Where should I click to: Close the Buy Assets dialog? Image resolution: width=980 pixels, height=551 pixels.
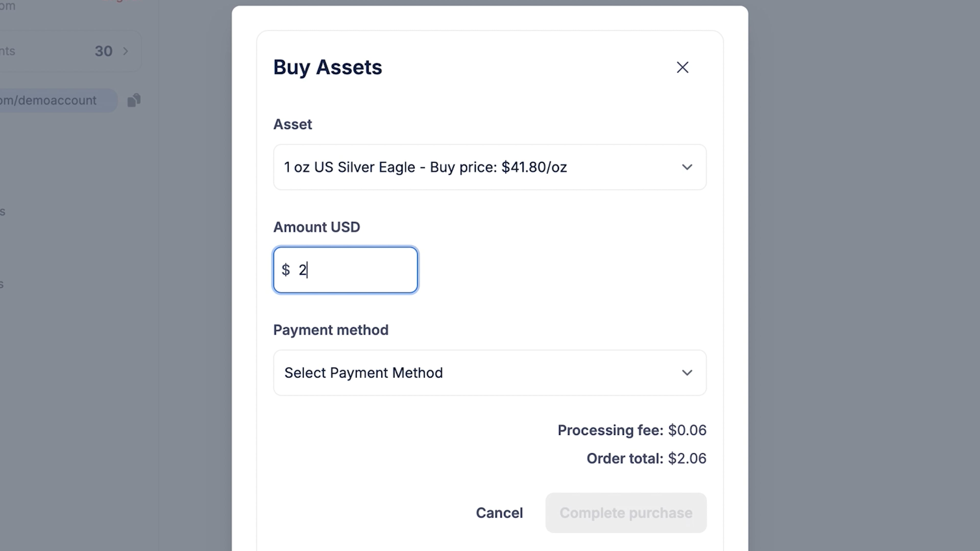[x=682, y=68]
